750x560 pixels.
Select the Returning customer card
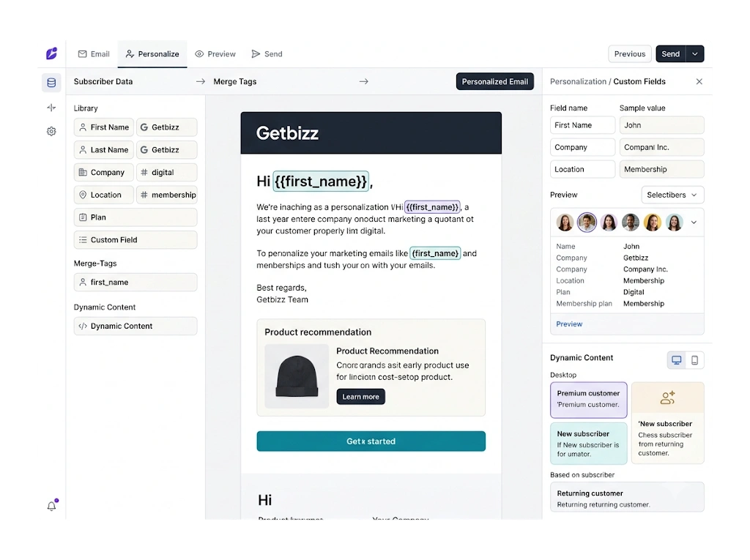point(627,497)
